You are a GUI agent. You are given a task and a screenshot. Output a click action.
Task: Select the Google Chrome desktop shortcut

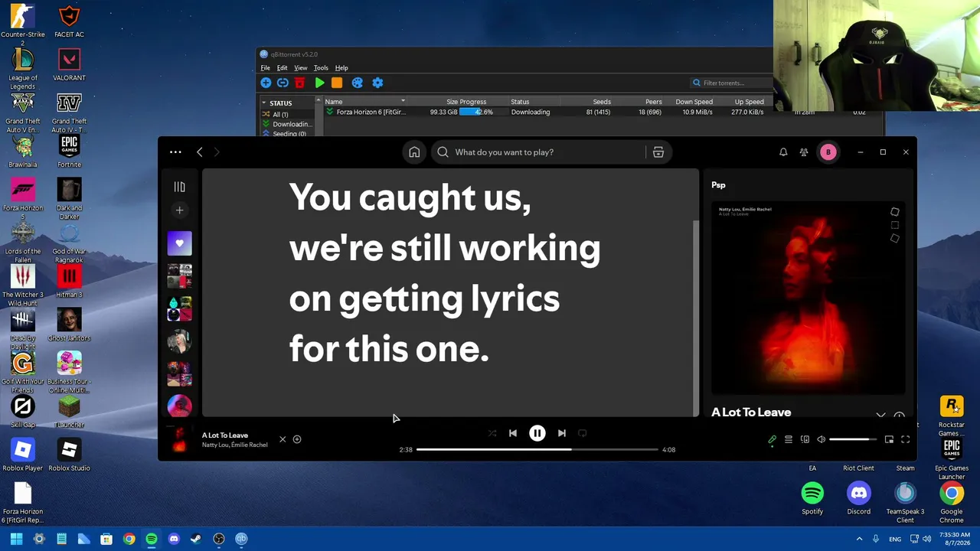(x=952, y=503)
